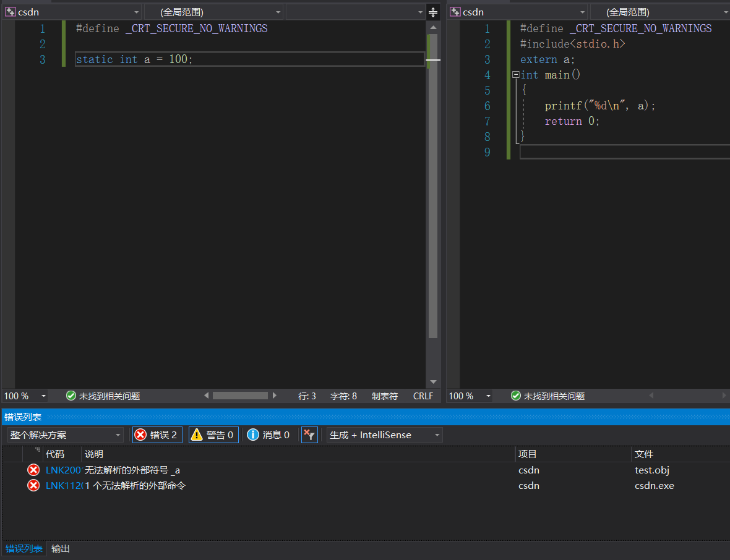Toggle the 消息 0 messages filter

268,435
